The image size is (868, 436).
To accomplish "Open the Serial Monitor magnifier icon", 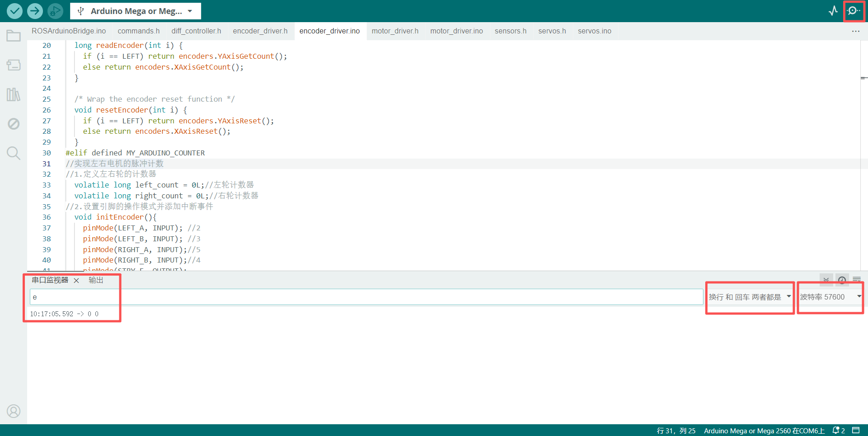I will click(853, 11).
